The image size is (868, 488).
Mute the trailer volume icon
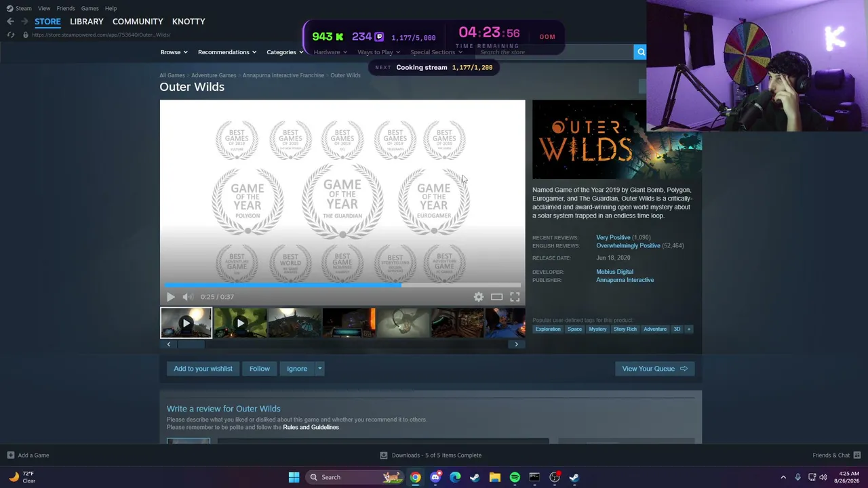coord(188,297)
